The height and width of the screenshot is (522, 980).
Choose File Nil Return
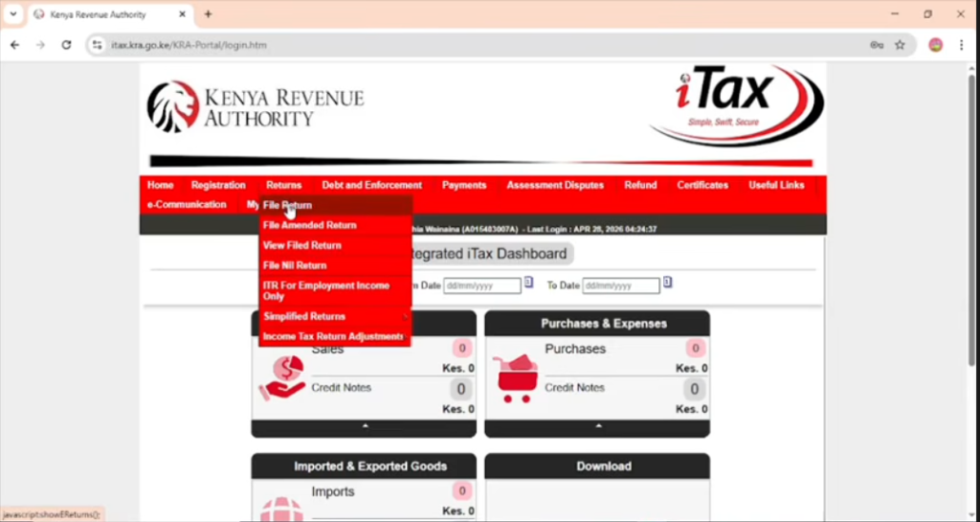(x=335, y=265)
